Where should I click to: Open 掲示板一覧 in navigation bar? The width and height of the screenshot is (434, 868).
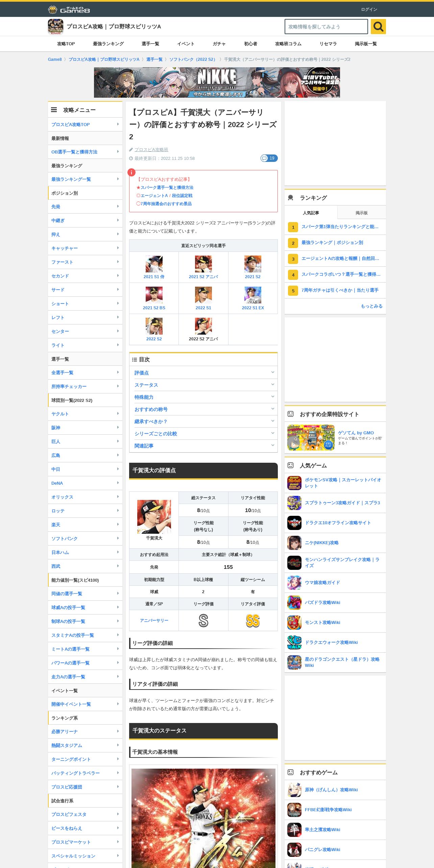click(x=366, y=44)
